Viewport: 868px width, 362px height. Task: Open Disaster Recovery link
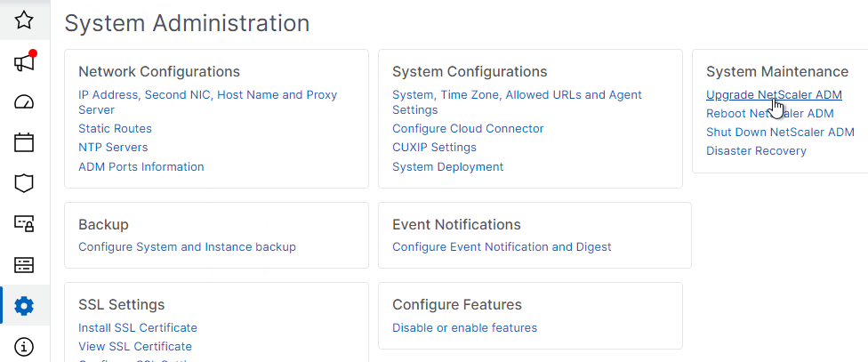[756, 150]
